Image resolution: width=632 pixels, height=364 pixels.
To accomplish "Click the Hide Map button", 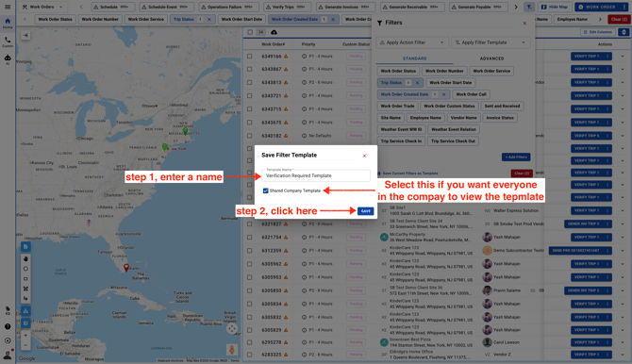I will coord(555,7).
